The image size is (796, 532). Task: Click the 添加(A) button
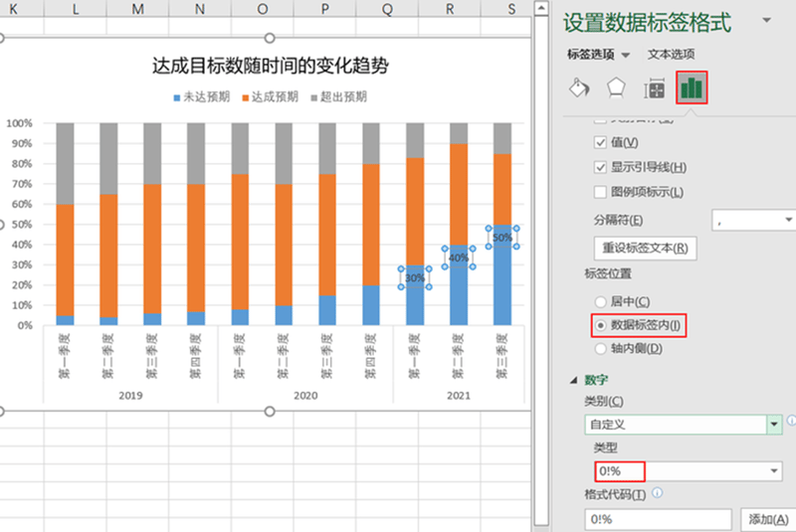[x=768, y=519]
